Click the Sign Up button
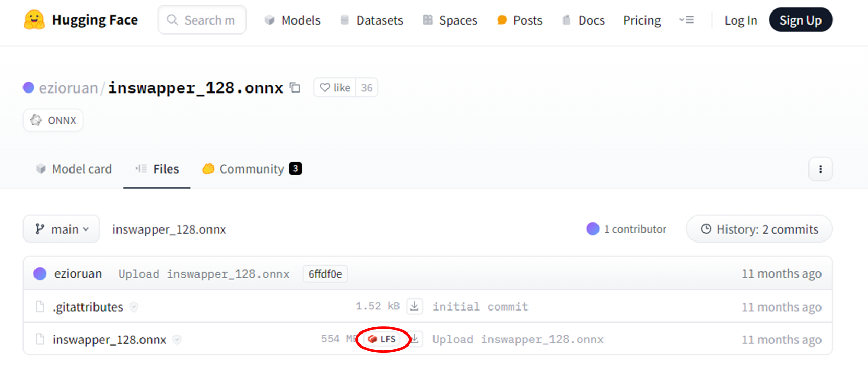The width and height of the screenshot is (868, 379). pyautogui.click(x=800, y=20)
